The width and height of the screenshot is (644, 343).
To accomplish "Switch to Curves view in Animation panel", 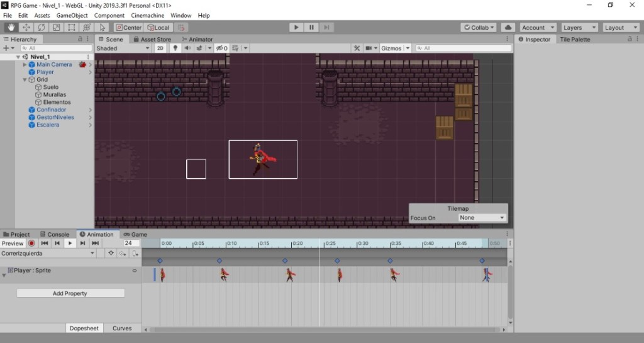I will tap(122, 329).
